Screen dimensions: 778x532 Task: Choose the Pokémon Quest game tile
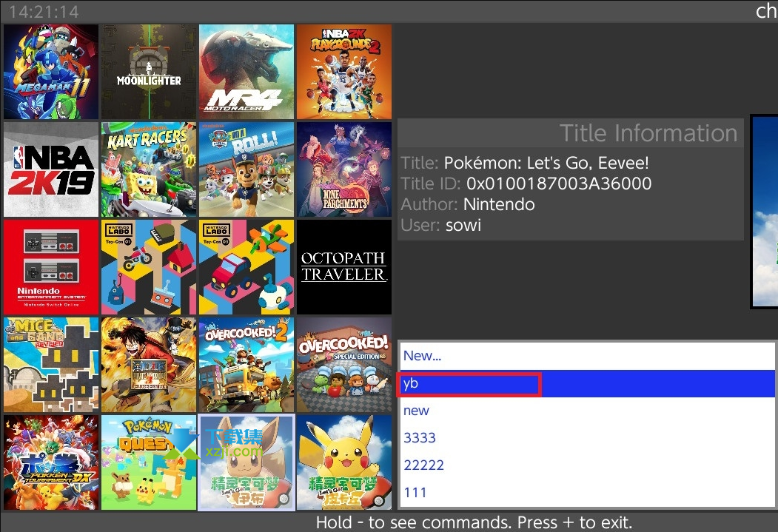[148, 462]
